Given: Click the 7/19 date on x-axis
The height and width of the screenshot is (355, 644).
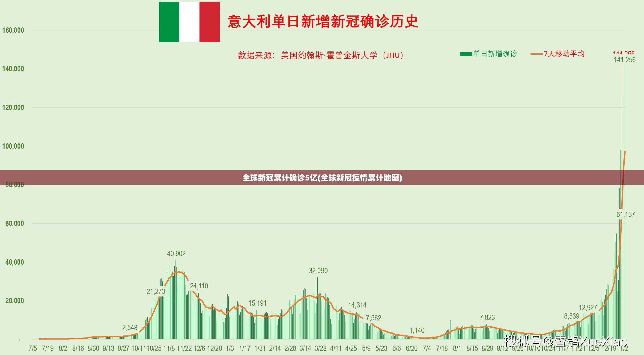Looking at the screenshot, I should point(48,348).
